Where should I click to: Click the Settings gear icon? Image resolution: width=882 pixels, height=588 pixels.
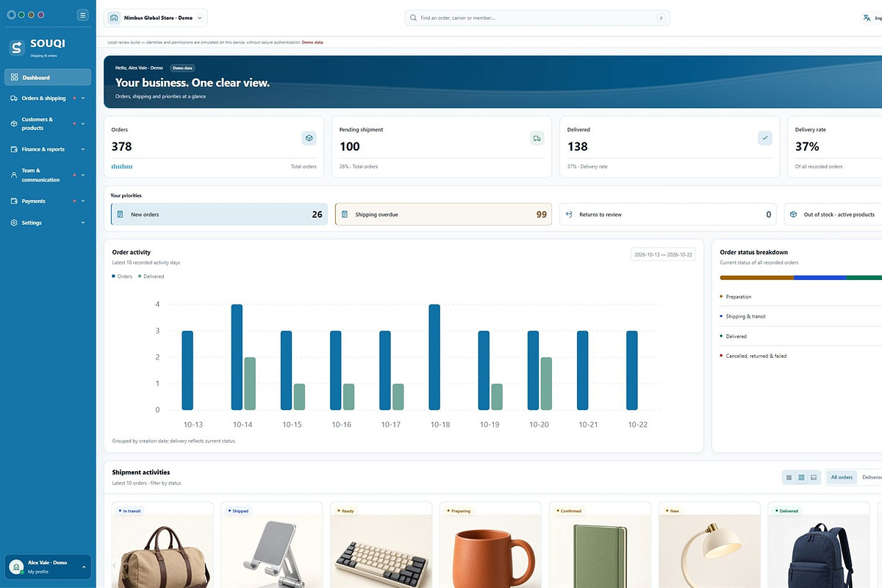[x=14, y=223]
